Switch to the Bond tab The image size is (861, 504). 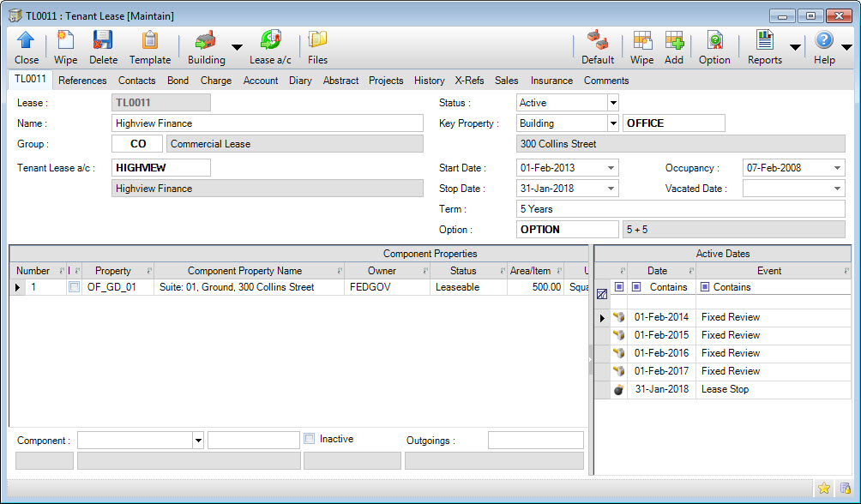coord(178,81)
